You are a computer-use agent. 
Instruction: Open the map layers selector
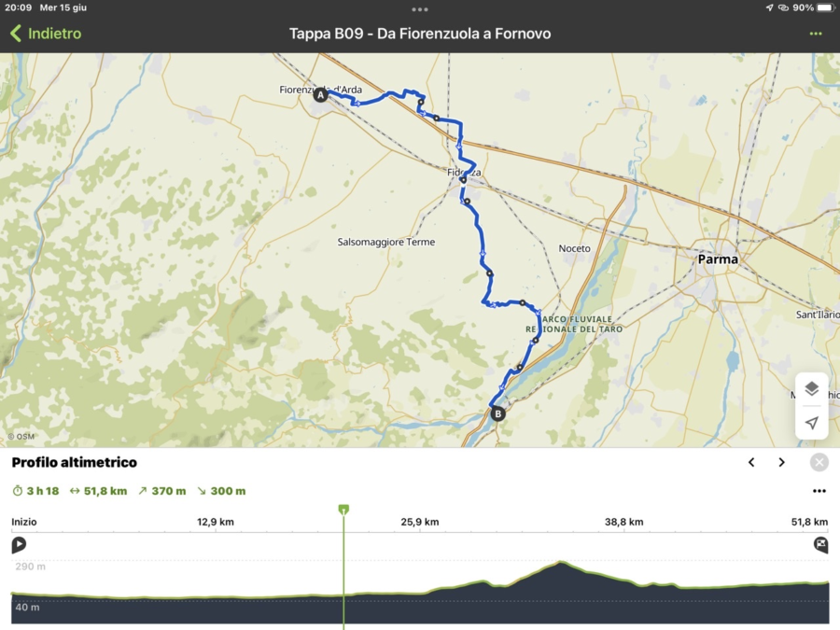click(x=811, y=389)
